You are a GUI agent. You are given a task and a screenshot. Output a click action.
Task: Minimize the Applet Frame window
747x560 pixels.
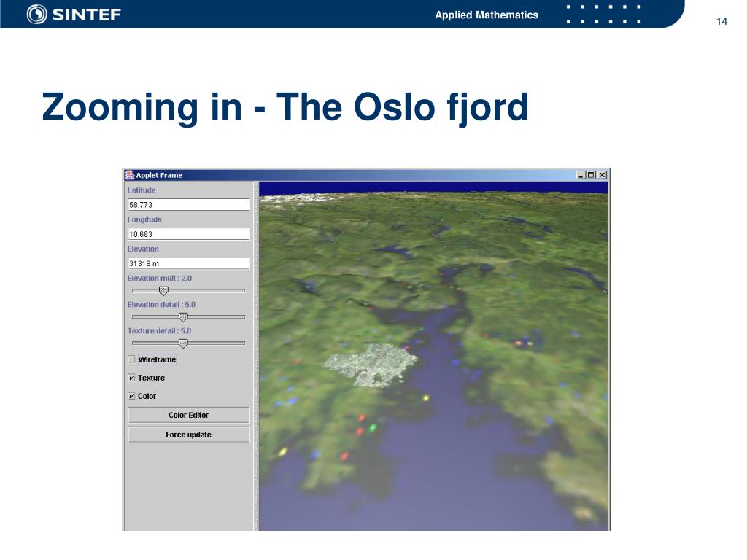click(581, 175)
